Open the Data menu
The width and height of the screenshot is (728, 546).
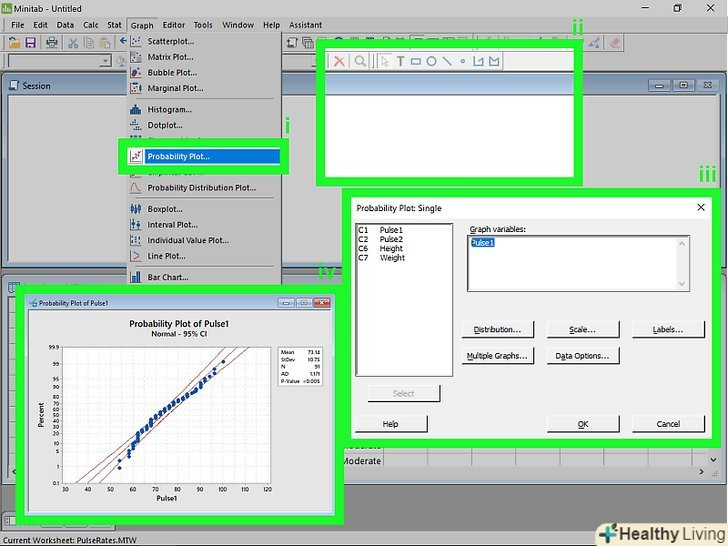(x=65, y=25)
